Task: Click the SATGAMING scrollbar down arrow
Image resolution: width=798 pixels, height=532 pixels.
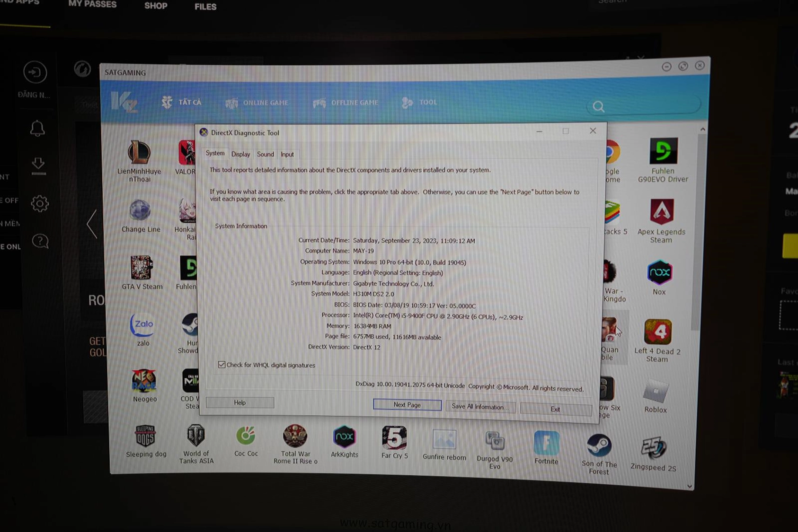Action: click(x=690, y=486)
